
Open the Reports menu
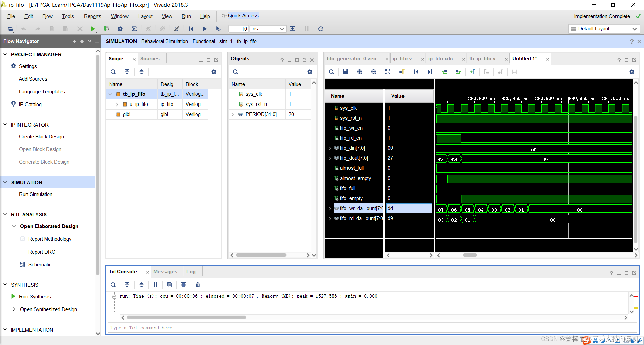click(x=92, y=16)
